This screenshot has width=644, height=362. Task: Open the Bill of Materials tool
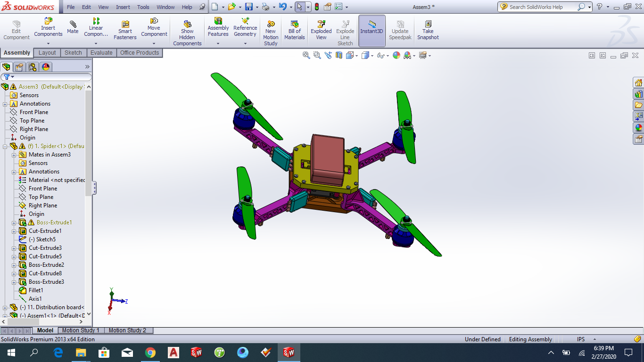click(295, 30)
